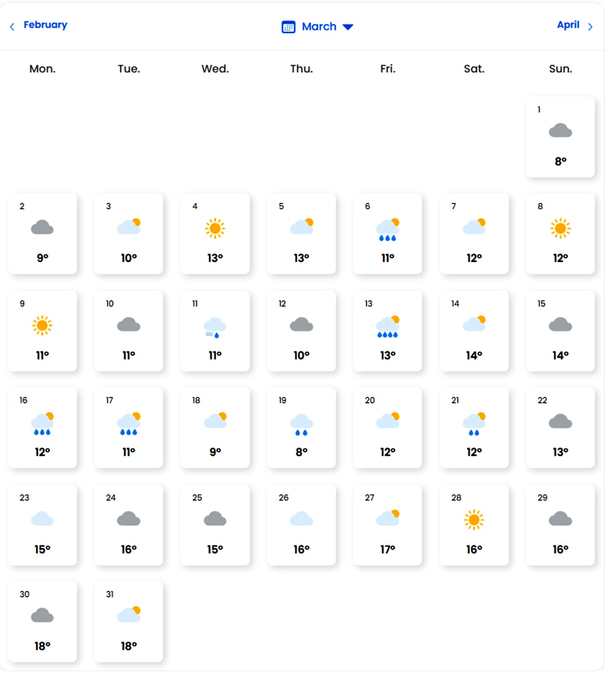Viewport: 616px width, 687px height.
Task: Click the Wed. column header
Action: tap(215, 69)
